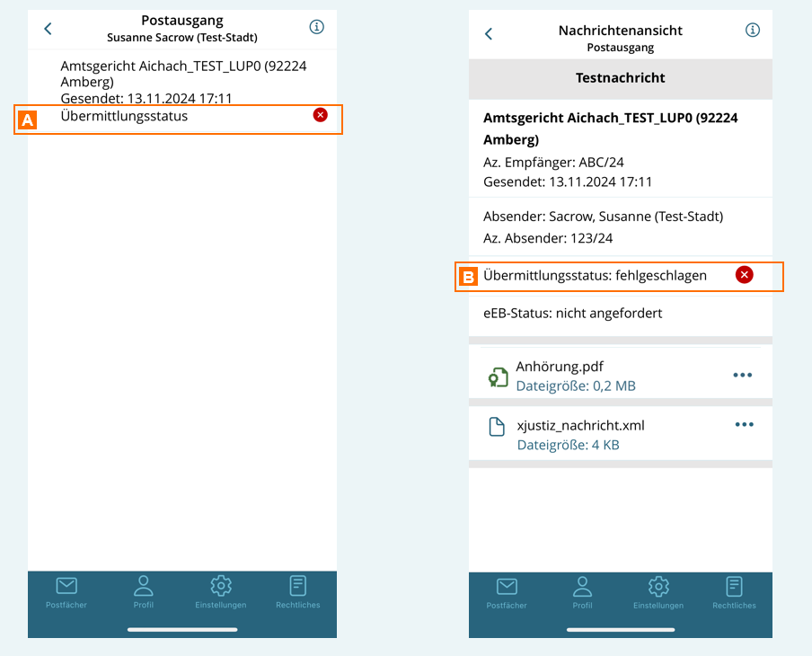The image size is (812, 656).
Task: Open Einstellungen tab in left screen
Action: 220,592
